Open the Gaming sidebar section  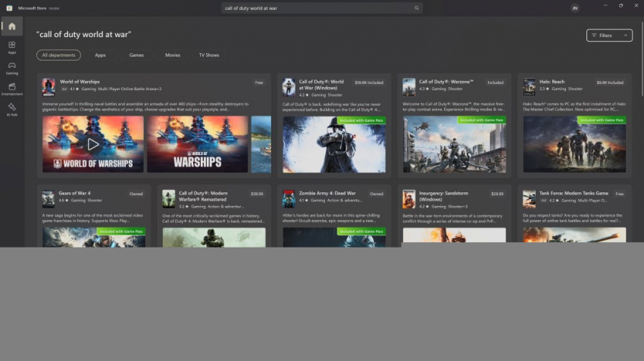(12, 68)
